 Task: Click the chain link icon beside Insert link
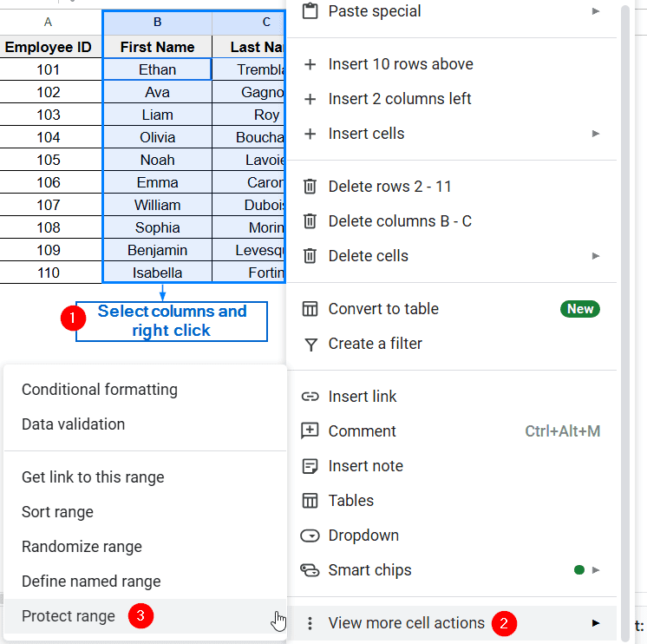[x=310, y=397]
